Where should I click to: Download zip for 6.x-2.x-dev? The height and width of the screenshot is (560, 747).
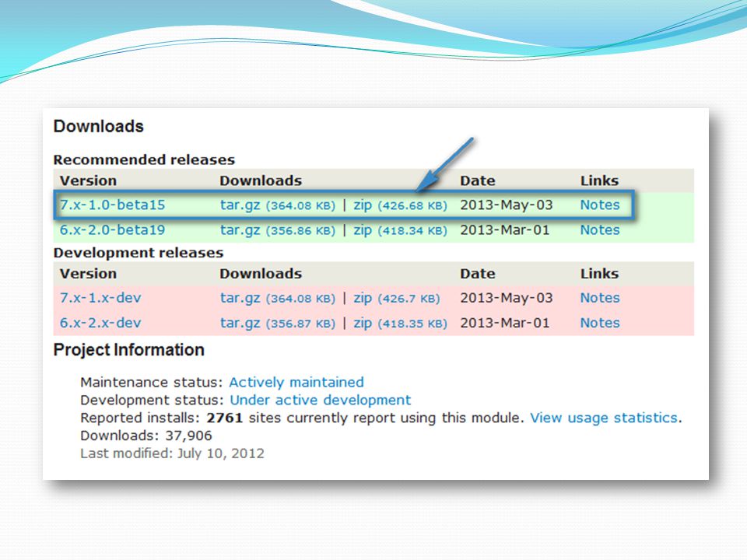363,324
